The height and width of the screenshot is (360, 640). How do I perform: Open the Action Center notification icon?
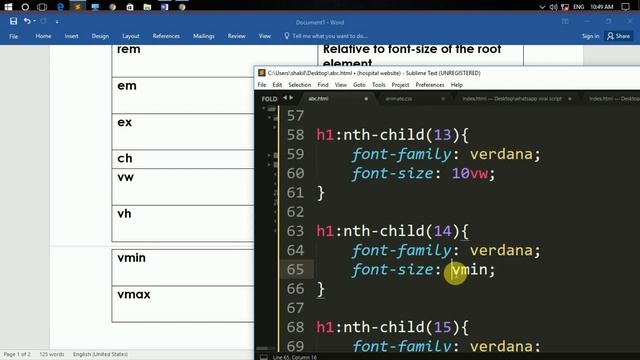[625, 7]
